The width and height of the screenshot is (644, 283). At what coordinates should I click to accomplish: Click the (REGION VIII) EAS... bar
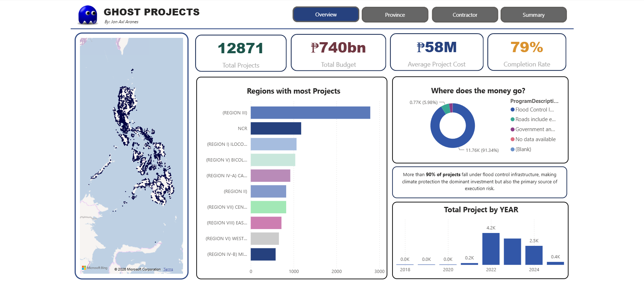[266, 223]
